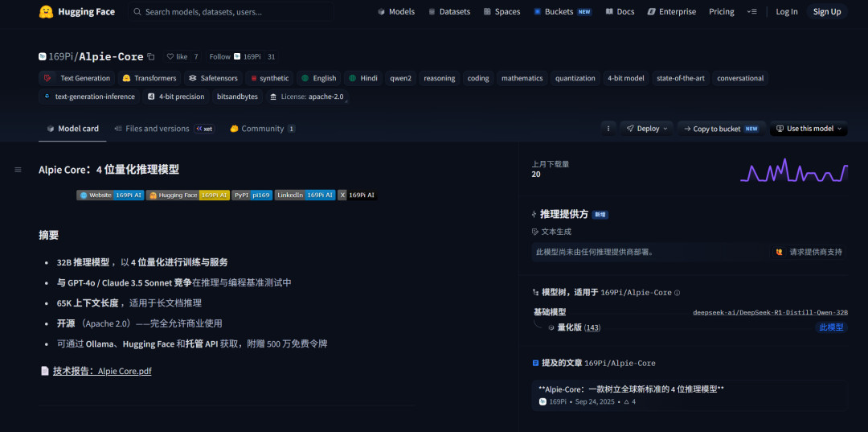Click the Hugging Face logo emoji
This screenshot has height=432, width=868.
tap(46, 11)
